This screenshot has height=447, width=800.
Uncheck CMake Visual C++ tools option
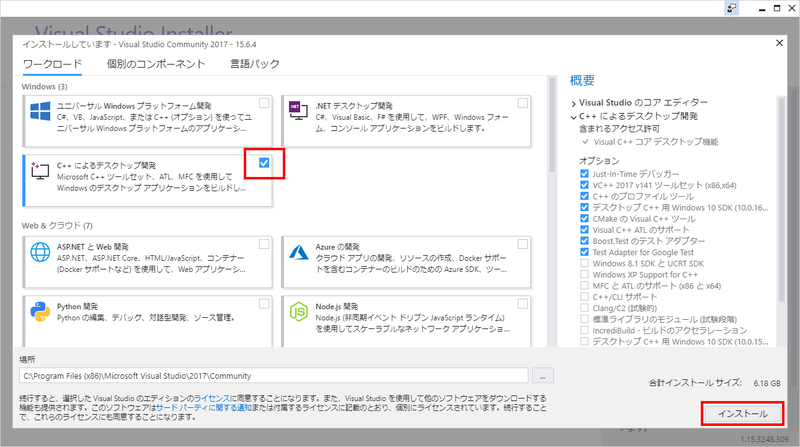tap(584, 219)
